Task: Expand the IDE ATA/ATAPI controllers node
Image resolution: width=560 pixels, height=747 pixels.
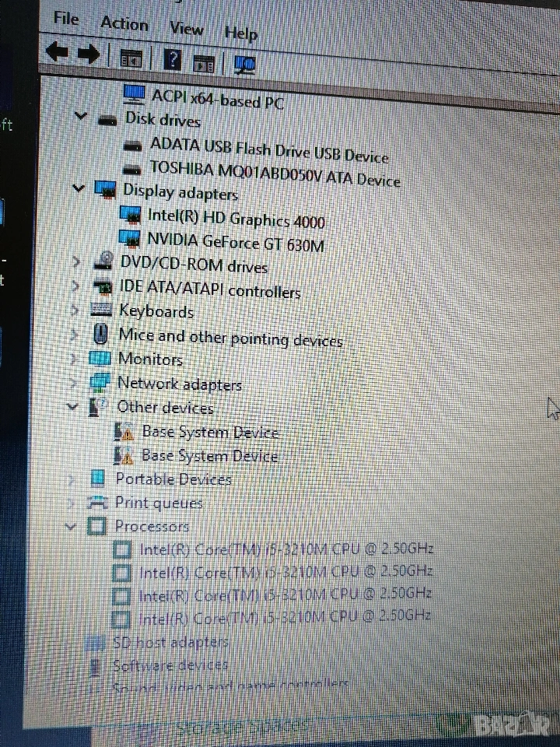Action: click(x=75, y=286)
